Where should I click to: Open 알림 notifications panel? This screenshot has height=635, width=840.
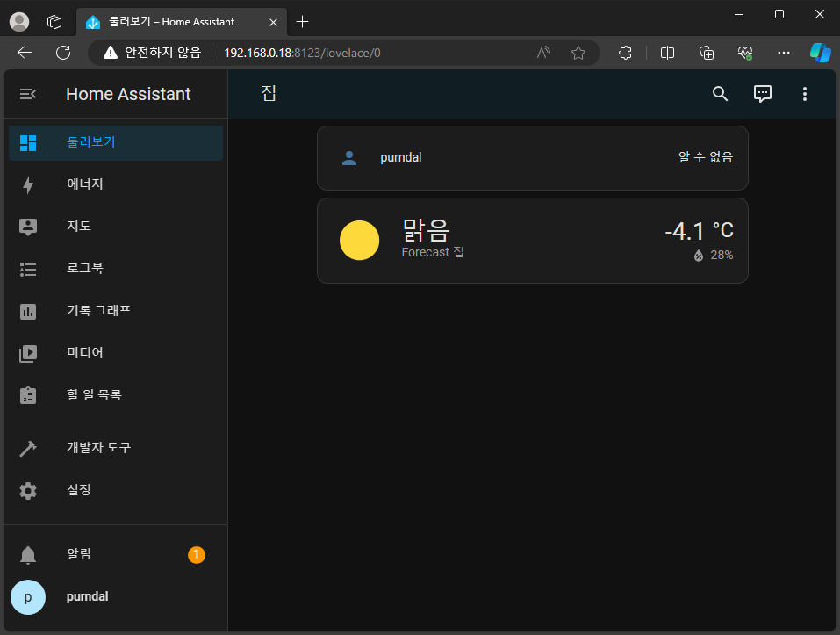pos(116,554)
